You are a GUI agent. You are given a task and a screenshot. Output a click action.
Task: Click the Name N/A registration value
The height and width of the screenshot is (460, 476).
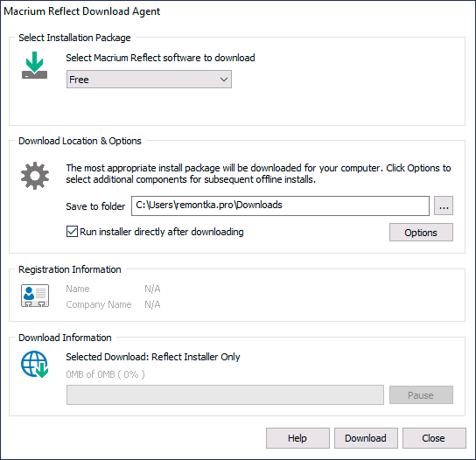tap(152, 289)
